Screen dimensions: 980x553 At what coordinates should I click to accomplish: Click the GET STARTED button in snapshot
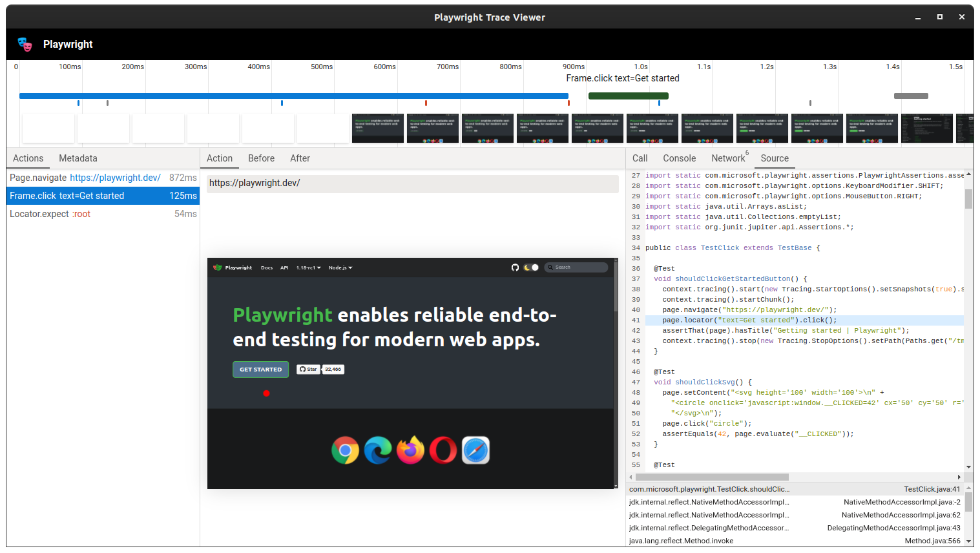[260, 370]
